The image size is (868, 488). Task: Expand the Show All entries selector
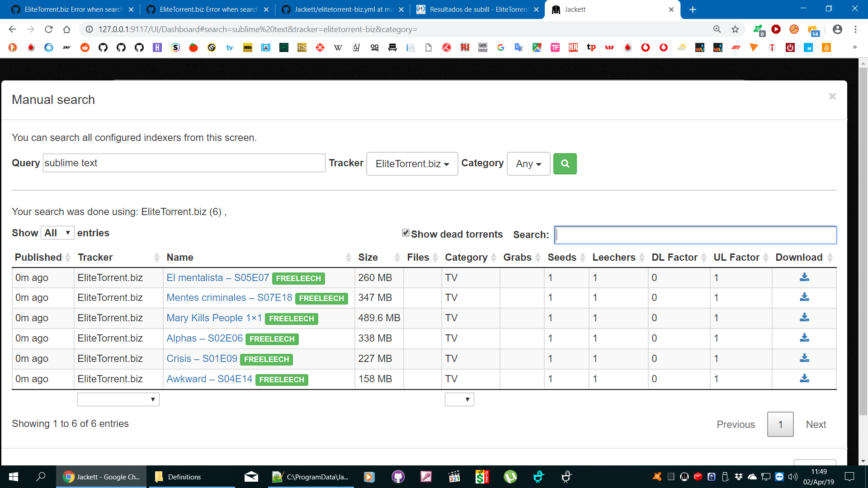[x=57, y=233]
